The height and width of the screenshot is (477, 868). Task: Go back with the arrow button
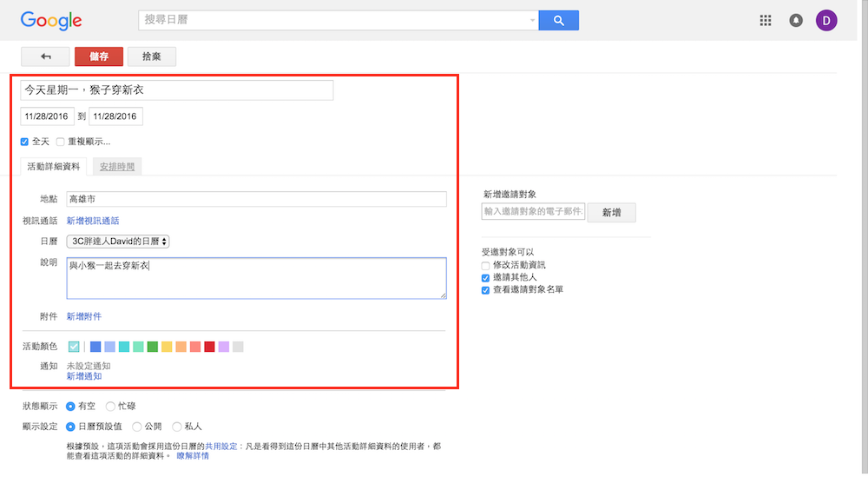(45, 56)
